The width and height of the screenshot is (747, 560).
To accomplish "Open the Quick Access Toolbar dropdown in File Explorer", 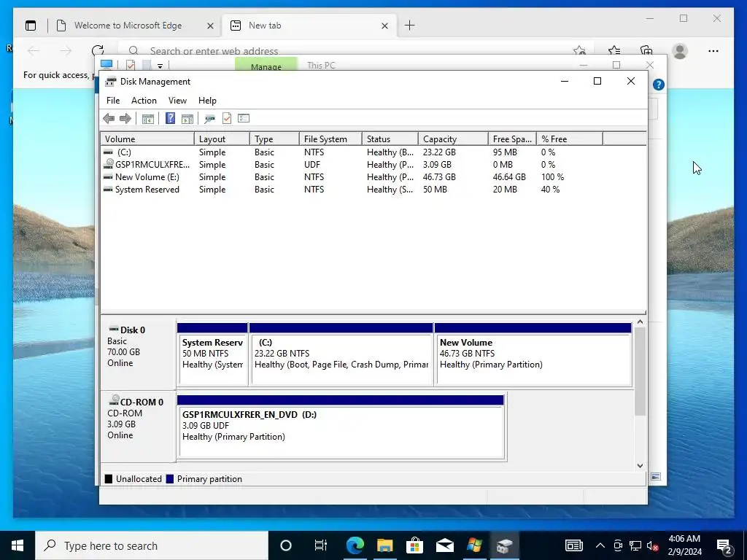I will tap(160, 66).
